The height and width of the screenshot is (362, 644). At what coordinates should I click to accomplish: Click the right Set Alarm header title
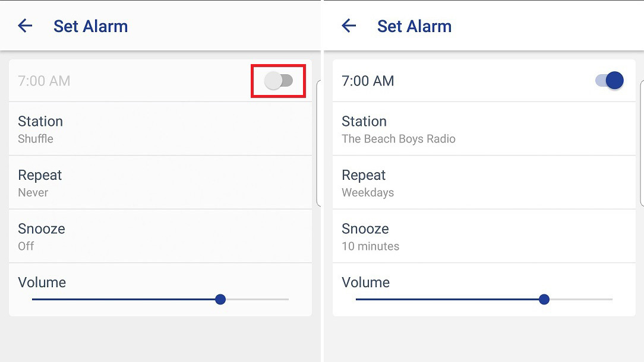coord(414,26)
